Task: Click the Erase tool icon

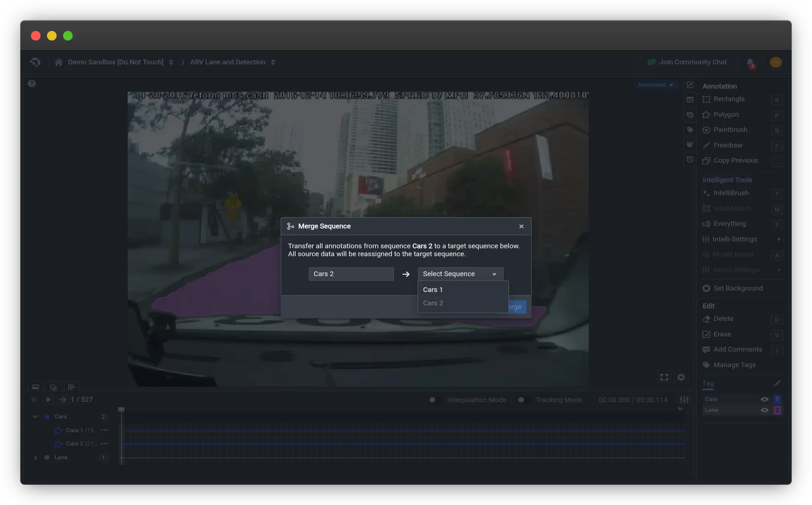Action: tap(706, 334)
